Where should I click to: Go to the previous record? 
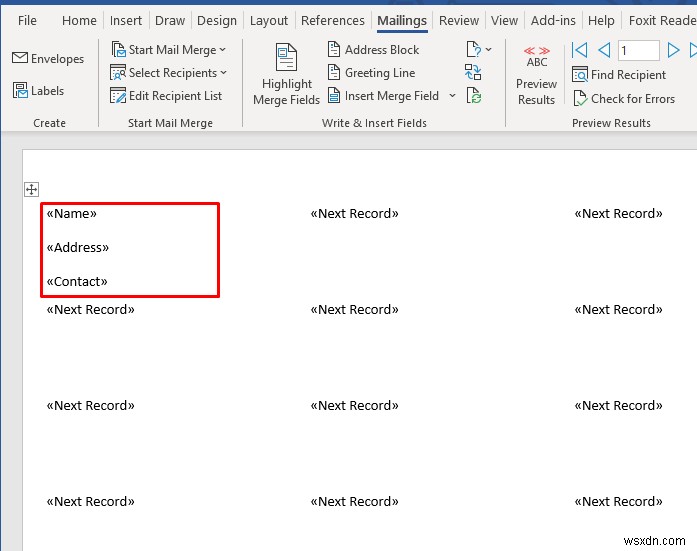604,50
